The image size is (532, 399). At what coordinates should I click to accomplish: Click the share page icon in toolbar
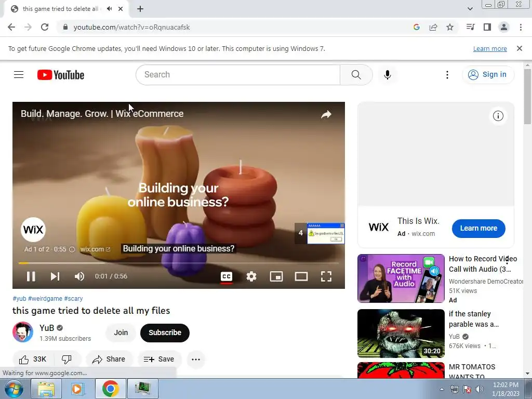pyautogui.click(x=433, y=27)
